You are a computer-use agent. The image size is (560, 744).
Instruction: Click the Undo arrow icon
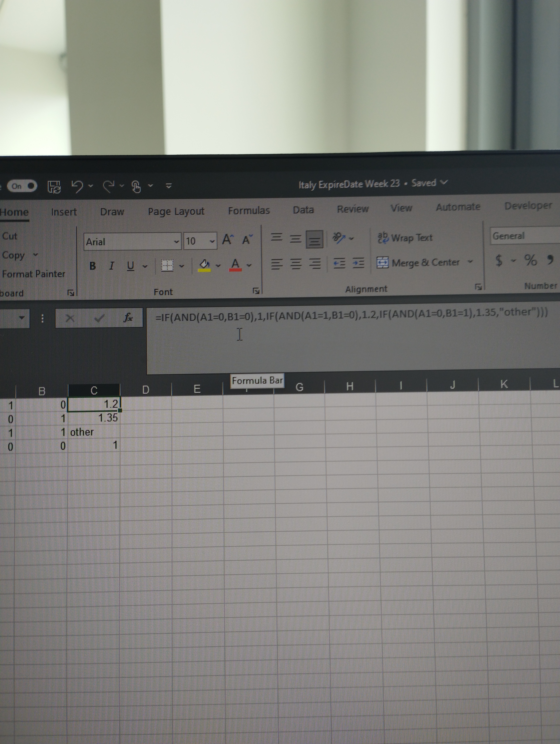tap(77, 186)
